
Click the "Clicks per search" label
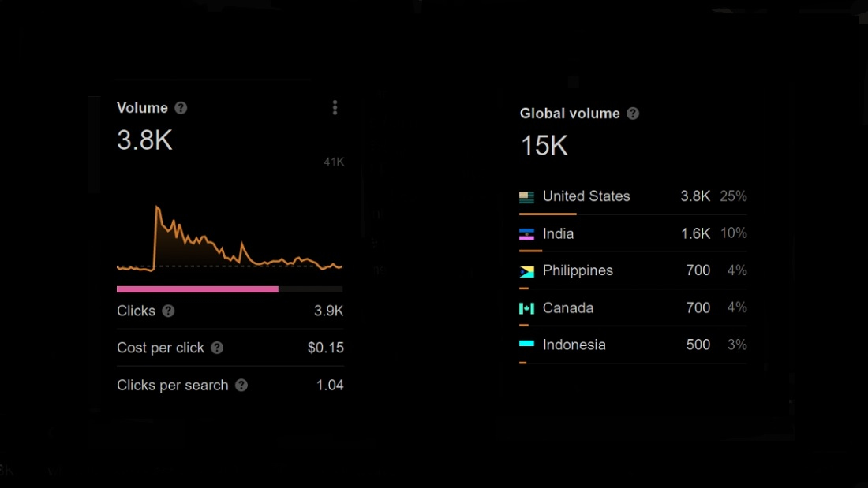pos(173,385)
